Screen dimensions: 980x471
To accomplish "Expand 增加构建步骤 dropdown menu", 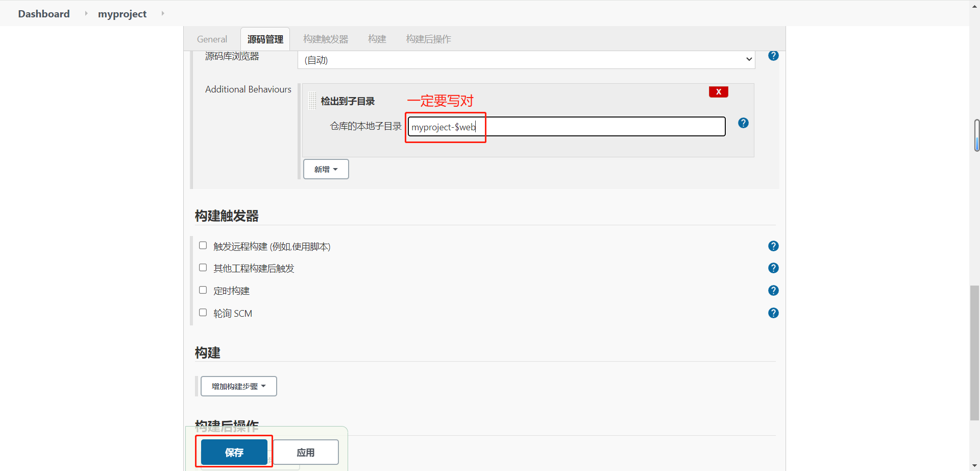I will coord(238,386).
